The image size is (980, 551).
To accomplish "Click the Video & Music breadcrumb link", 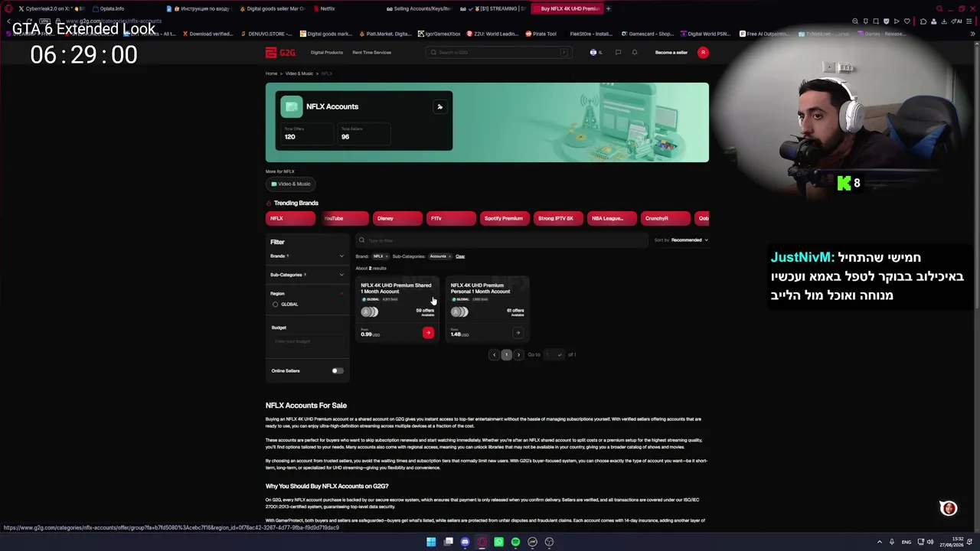I will (x=299, y=73).
